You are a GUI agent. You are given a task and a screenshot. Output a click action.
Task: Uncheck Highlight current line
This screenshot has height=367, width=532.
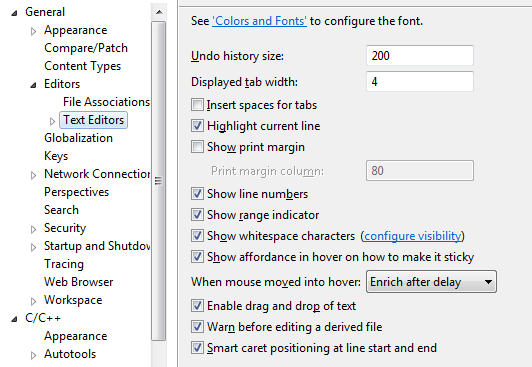pos(197,126)
